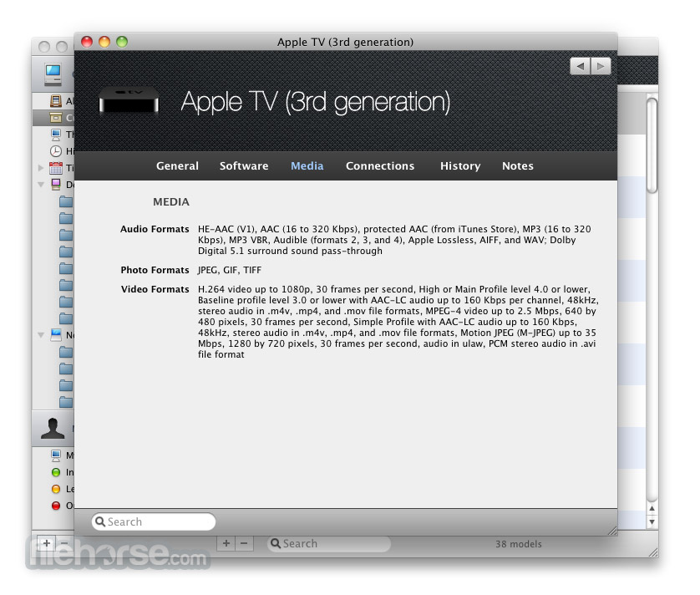Click the person silhouette icon
This screenshot has height=595, width=700.
coord(53,429)
